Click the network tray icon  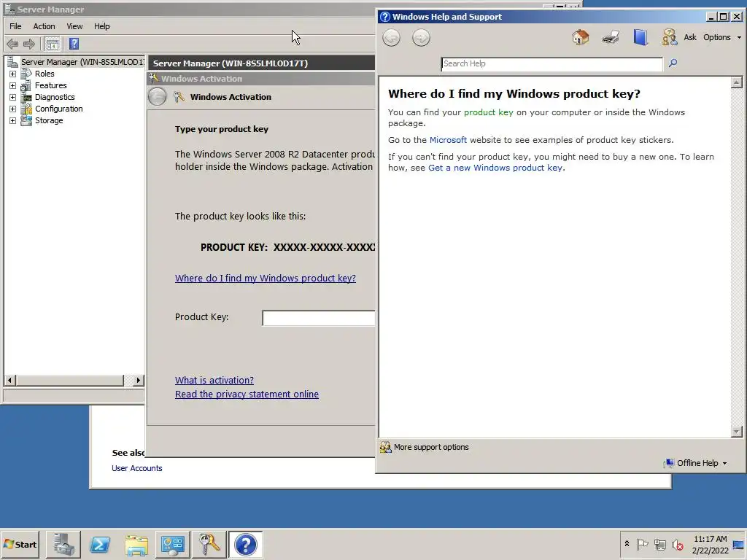coord(659,544)
